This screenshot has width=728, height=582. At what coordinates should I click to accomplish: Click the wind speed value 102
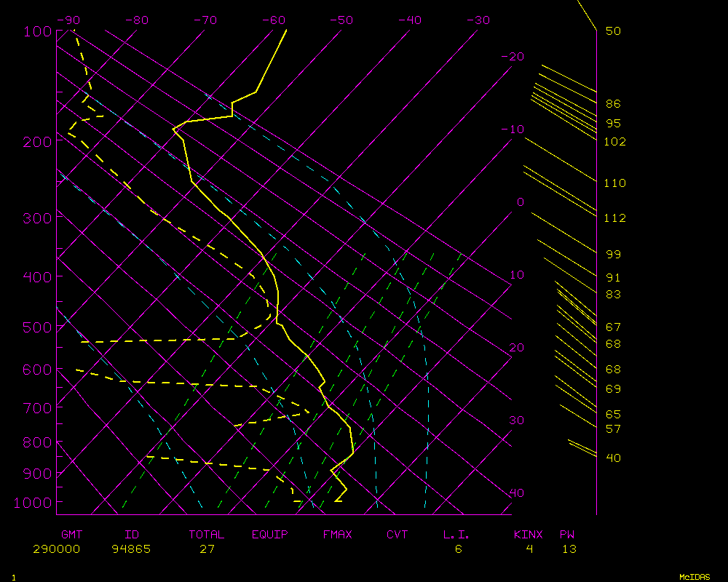pos(614,142)
